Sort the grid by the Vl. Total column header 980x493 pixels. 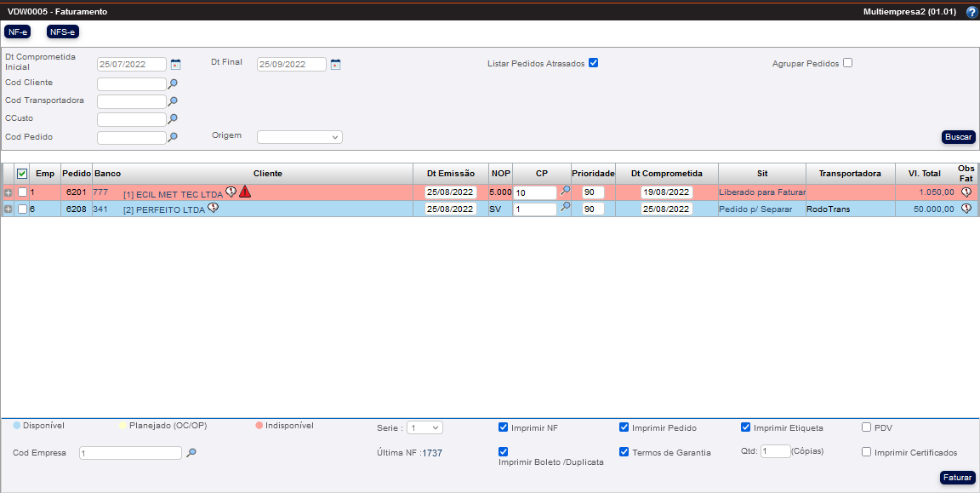click(924, 174)
